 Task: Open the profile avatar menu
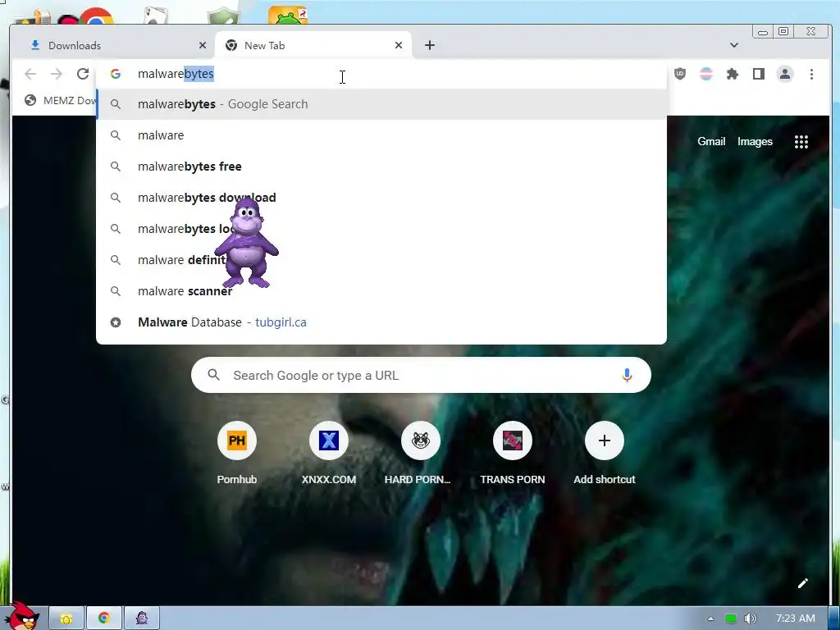click(x=785, y=74)
